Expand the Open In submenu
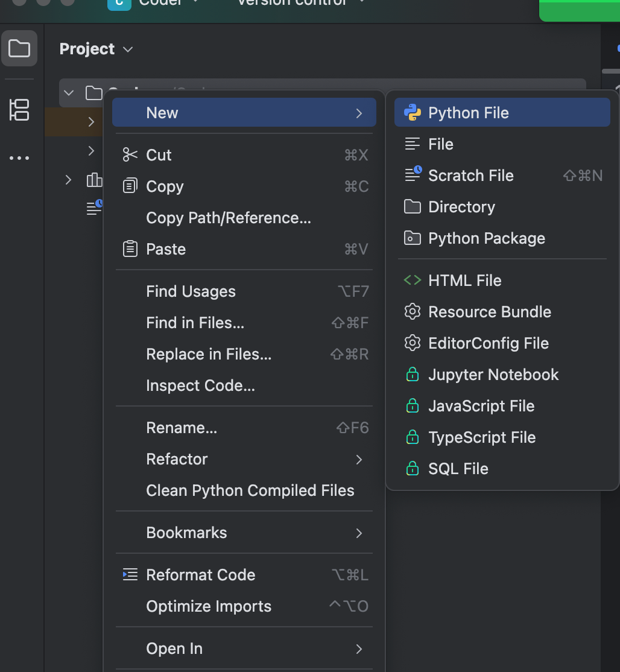 click(x=244, y=648)
